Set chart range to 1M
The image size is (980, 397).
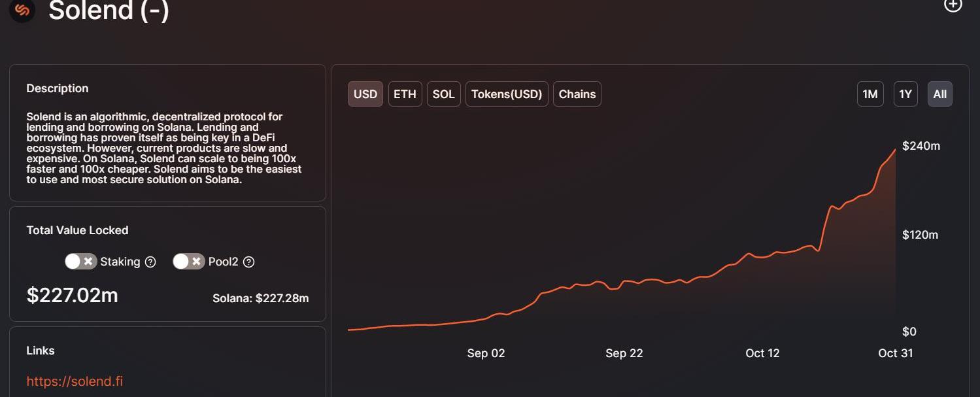pyautogui.click(x=870, y=94)
